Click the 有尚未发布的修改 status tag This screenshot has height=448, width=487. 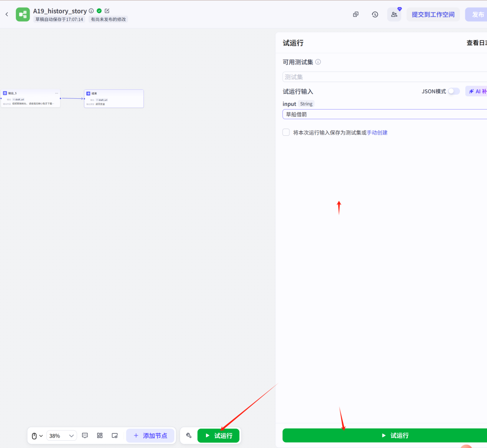(108, 19)
